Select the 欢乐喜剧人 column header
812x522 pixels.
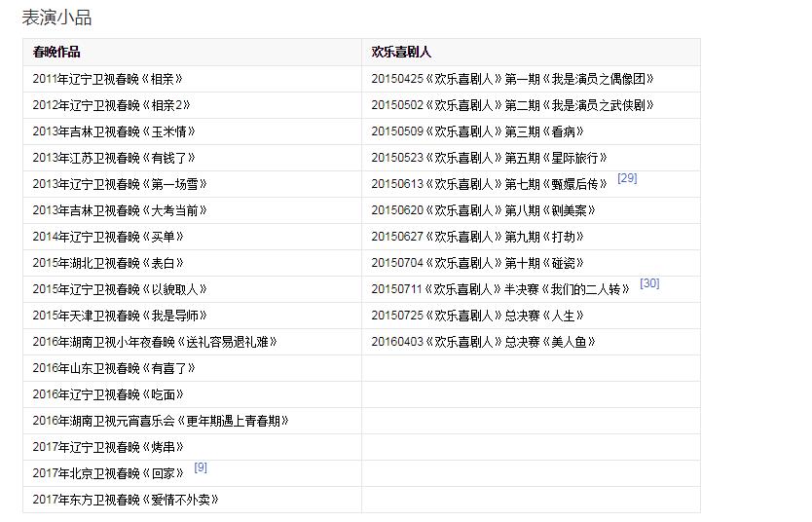401,53
